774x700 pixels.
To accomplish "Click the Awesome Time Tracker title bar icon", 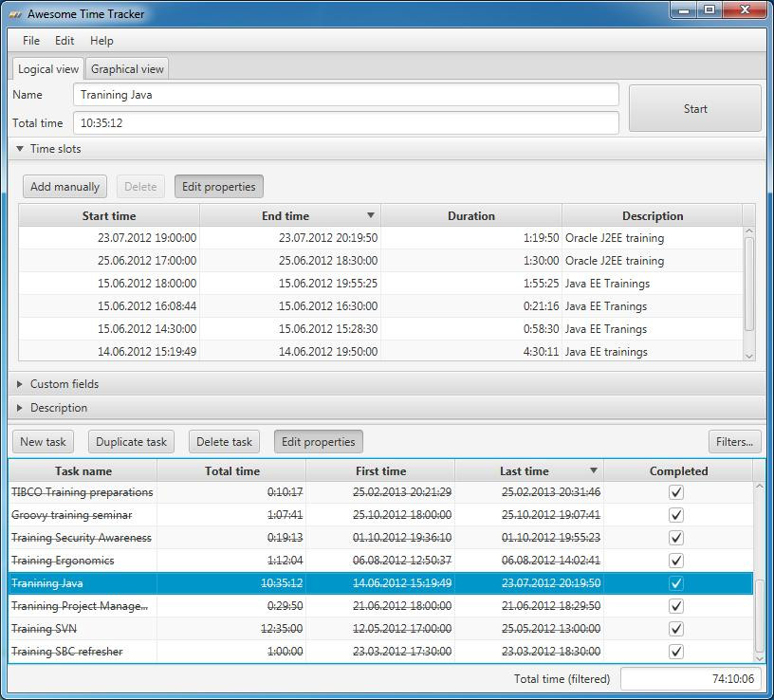I will click(x=16, y=15).
